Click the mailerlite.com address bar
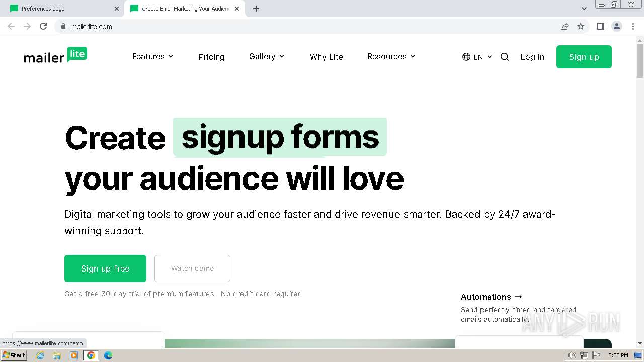The width and height of the screenshot is (644, 362). point(307,26)
